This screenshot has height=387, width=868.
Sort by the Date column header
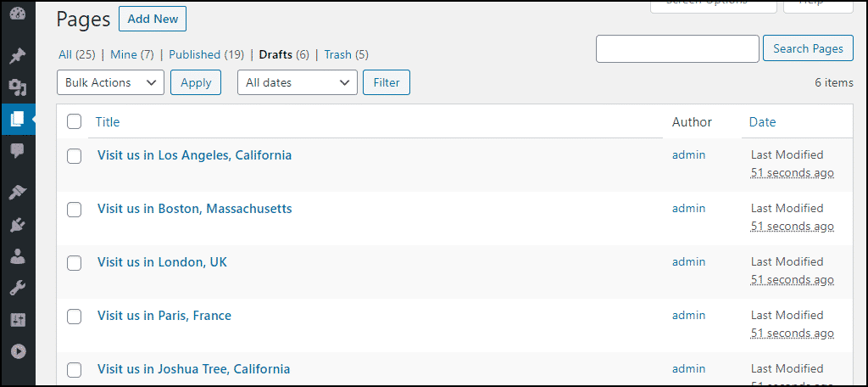coord(762,122)
